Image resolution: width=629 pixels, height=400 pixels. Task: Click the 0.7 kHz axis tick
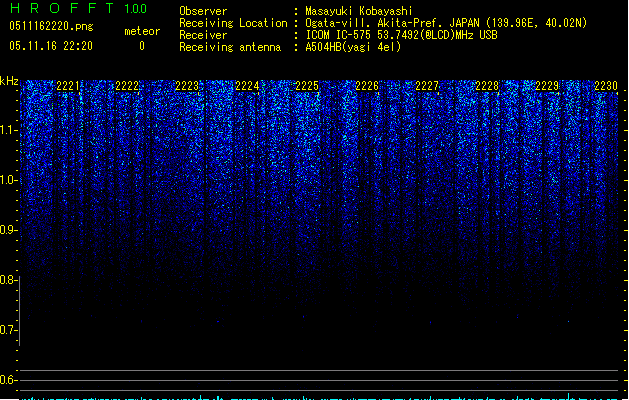coord(9,330)
